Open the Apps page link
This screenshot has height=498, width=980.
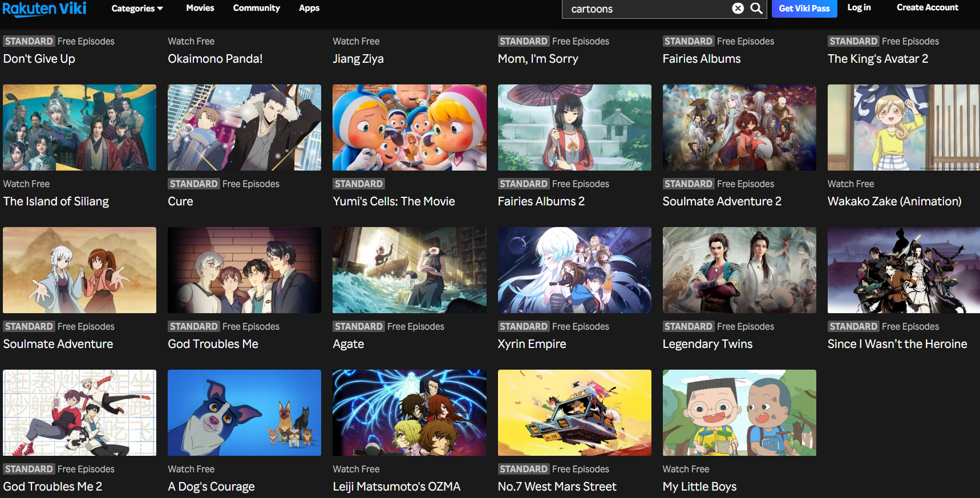tap(309, 8)
